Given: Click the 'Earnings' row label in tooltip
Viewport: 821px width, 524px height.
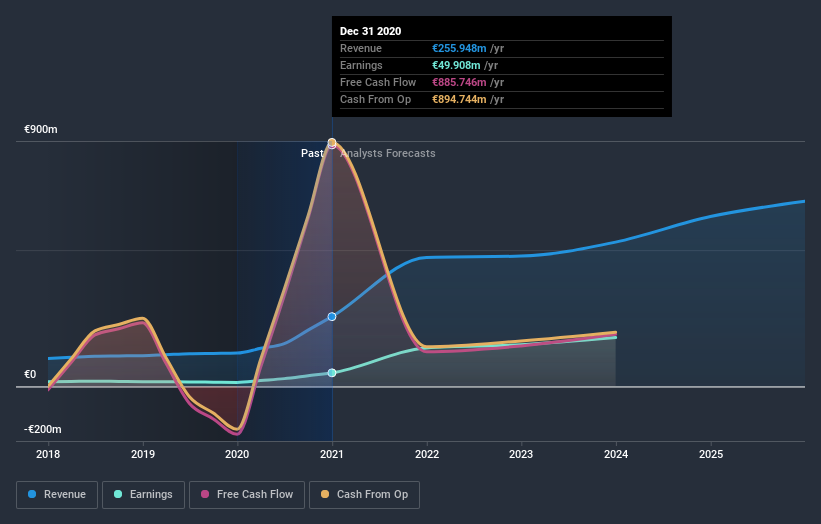Looking at the screenshot, I should [x=361, y=65].
